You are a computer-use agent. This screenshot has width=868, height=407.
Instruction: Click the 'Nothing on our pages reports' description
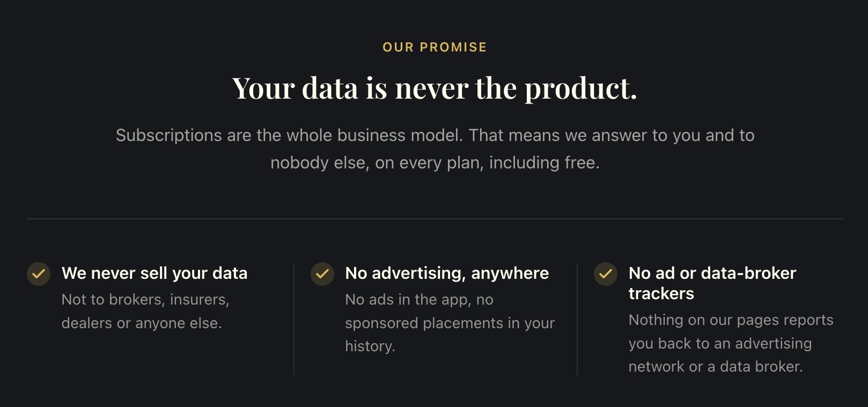[x=731, y=343]
